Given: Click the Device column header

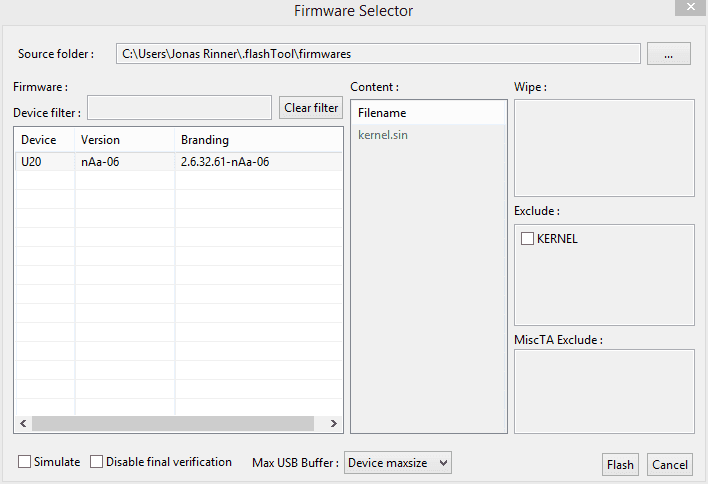Looking at the screenshot, I should coord(45,140).
